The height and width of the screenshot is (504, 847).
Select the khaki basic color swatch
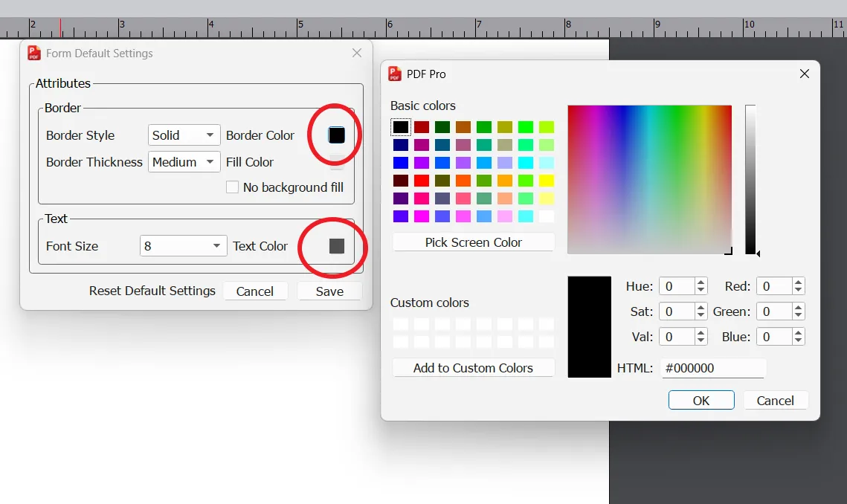504,145
